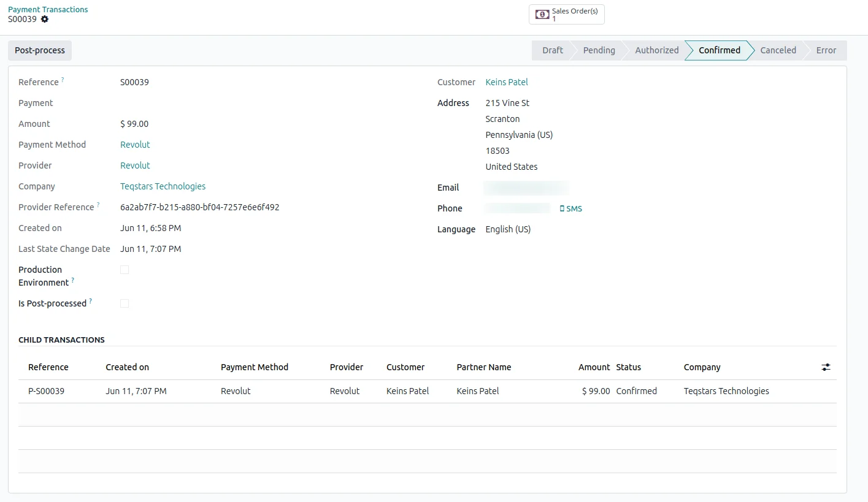Sort child transactions by Reference column
This screenshot has width=868, height=502.
click(48, 367)
